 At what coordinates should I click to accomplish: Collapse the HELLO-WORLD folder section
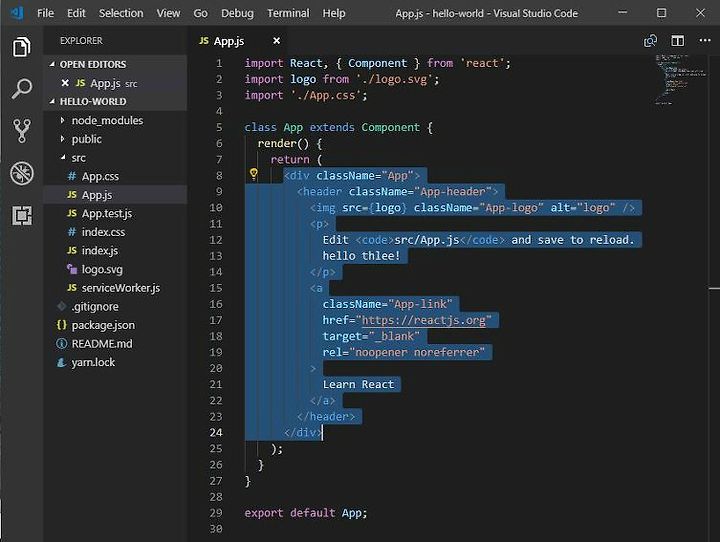point(52,101)
